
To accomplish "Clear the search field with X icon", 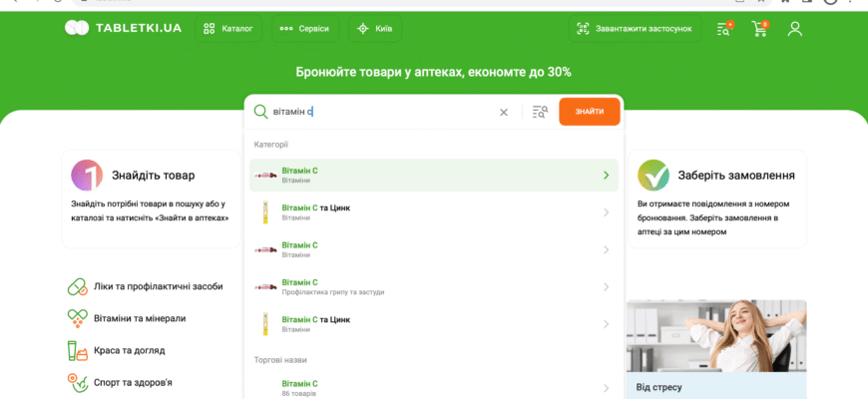I will [504, 113].
